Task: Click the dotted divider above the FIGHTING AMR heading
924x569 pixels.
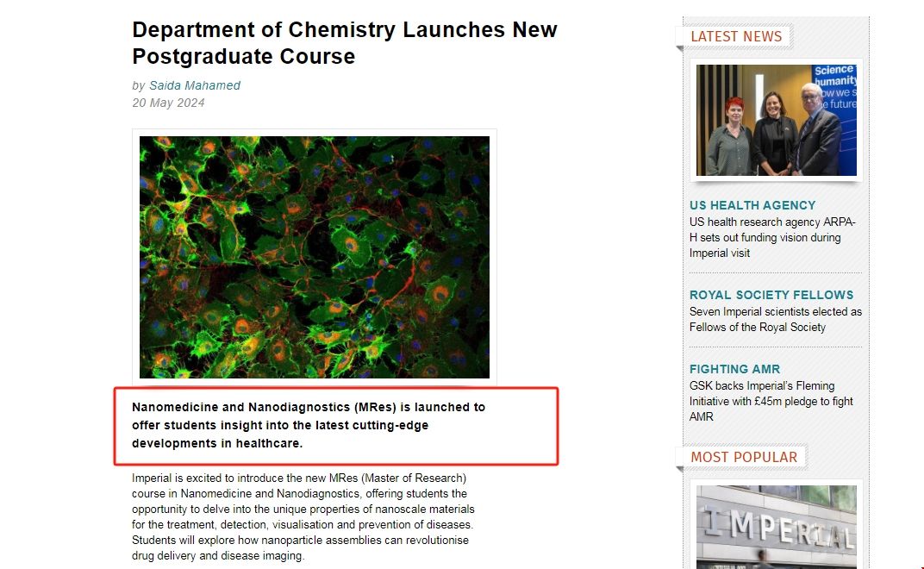Action: click(x=775, y=347)
